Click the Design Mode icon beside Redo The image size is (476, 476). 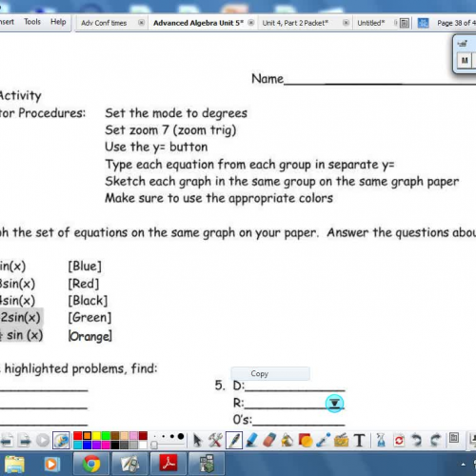454,438
